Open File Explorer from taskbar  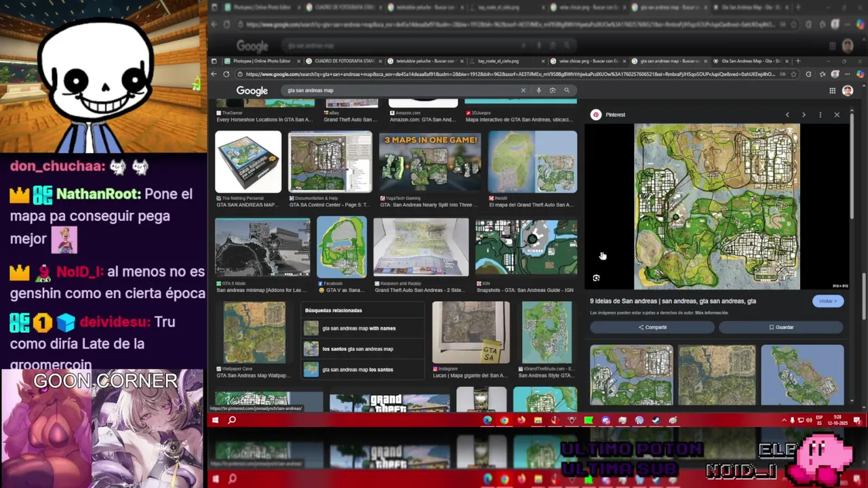(x=538, y=420)
